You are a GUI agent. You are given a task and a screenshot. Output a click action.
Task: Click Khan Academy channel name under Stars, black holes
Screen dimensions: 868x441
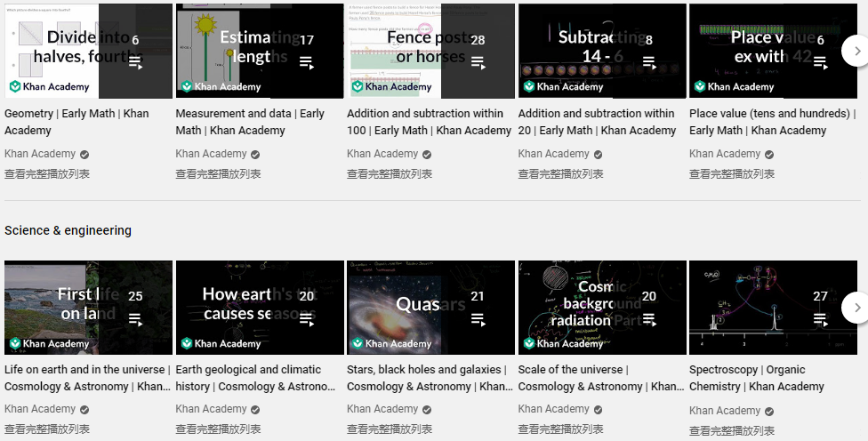click(382, 409)
